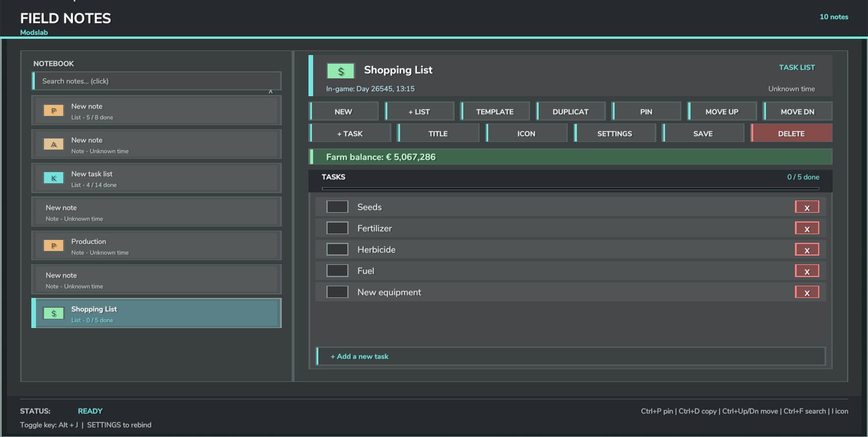The width and height of the screenshot is (868, 437).
Task: Click the Modslab subtitle
Action: point(34,33)
